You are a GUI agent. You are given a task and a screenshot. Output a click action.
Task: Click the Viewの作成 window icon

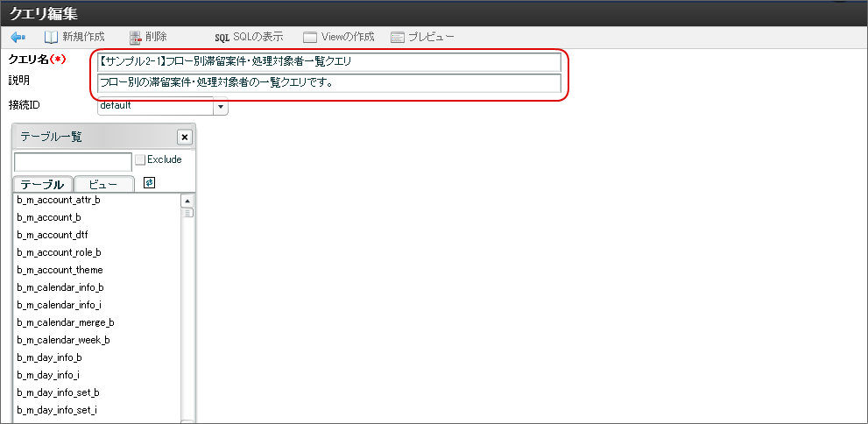tap(310, 38)
